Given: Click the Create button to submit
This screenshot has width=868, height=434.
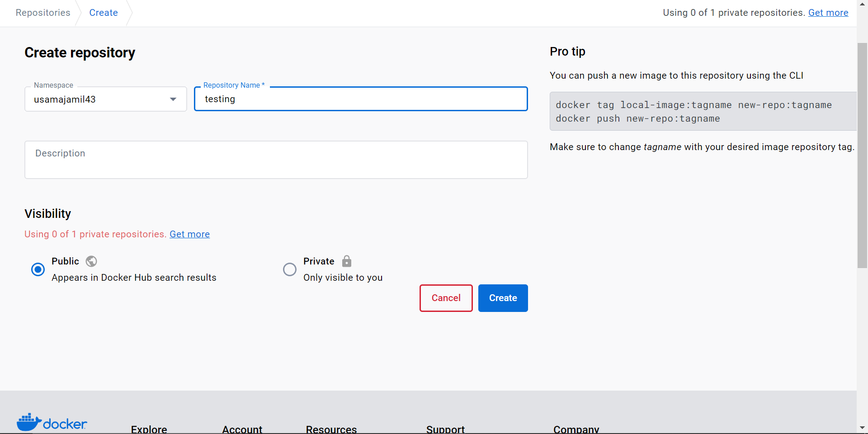Looking at the screenshot, I should click(x=503, y=298).
